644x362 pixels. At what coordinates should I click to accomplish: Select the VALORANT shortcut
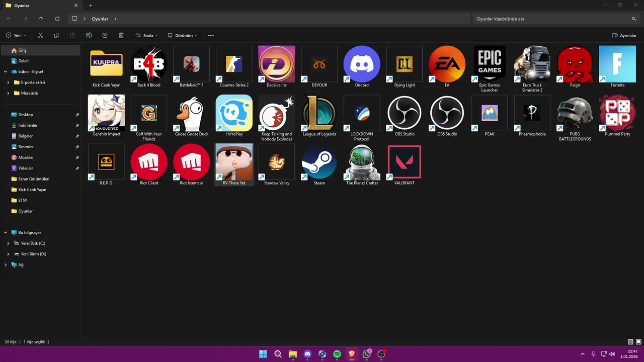(405, 162)
